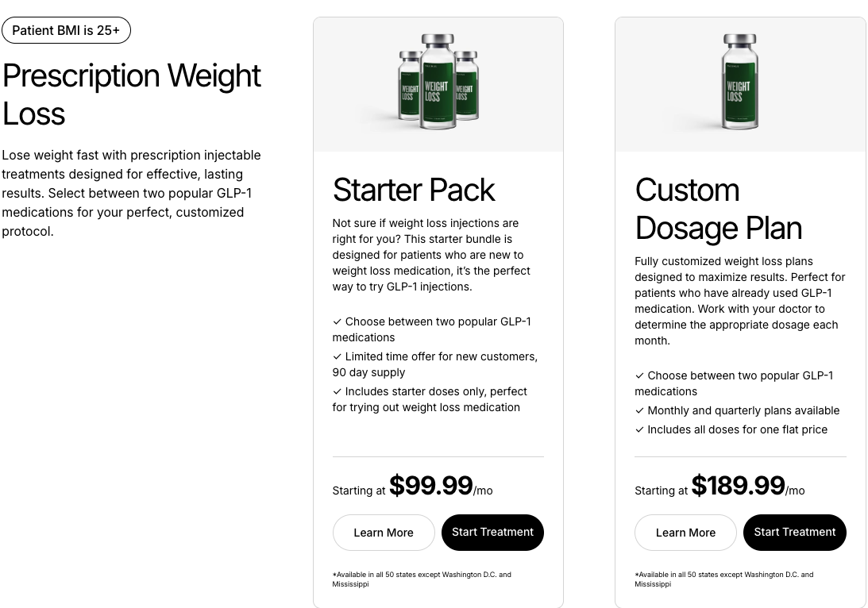Click the Prescription Weight Loss heading
This screenshot has width=868, height=608.
click(131, 94)
